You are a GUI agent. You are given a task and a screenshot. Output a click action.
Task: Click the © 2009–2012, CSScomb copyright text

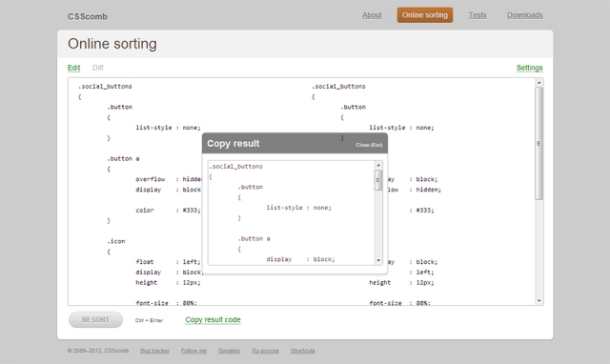pyautogui.click(x=98, y=351)
